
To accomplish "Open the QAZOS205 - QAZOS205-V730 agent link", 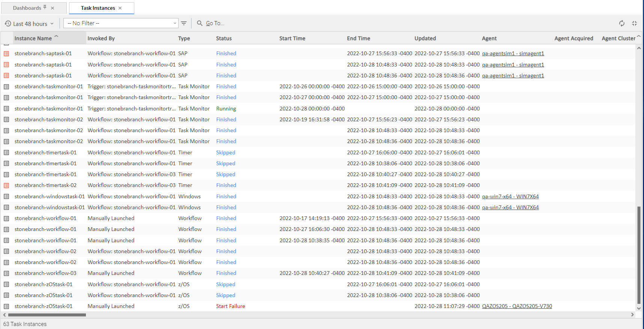I will (x=517, y=306).
